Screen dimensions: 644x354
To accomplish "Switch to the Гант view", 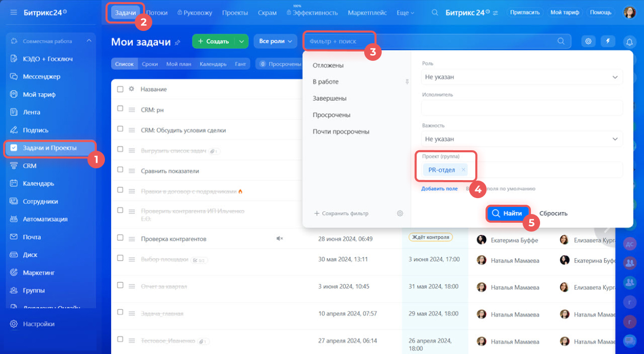I will point(240,64).
